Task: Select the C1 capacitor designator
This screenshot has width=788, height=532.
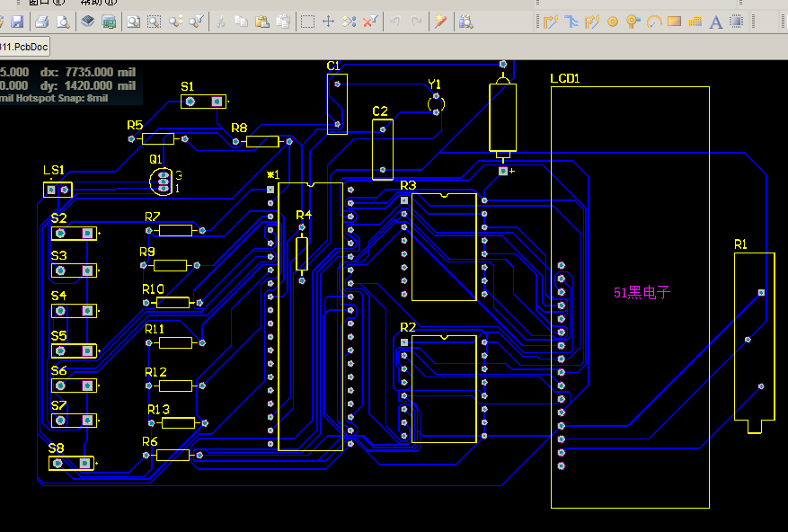Action: click(333, 66)
